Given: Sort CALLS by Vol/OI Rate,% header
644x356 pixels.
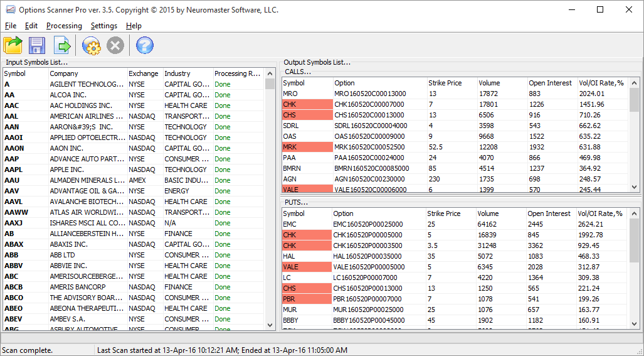Looking at the screenshot, I should pyautogui.click(x=603, y=83).
